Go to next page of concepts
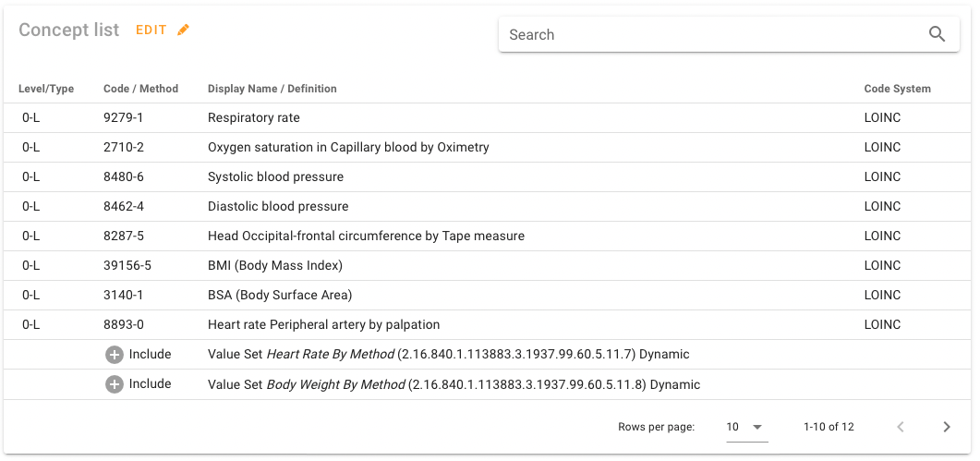This screenshot has height=461, width=980. (x=946, y=427)
